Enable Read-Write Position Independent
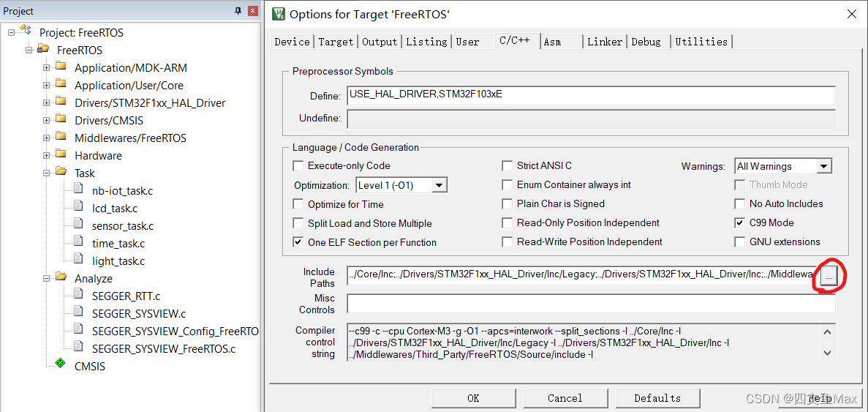Image resolution: width=868 pixels, height=412 pixels. point(507,241)
